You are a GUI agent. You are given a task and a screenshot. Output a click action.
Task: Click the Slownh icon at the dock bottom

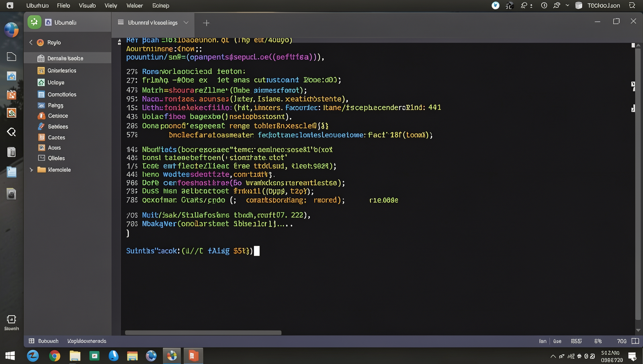(x=11, y=323)
